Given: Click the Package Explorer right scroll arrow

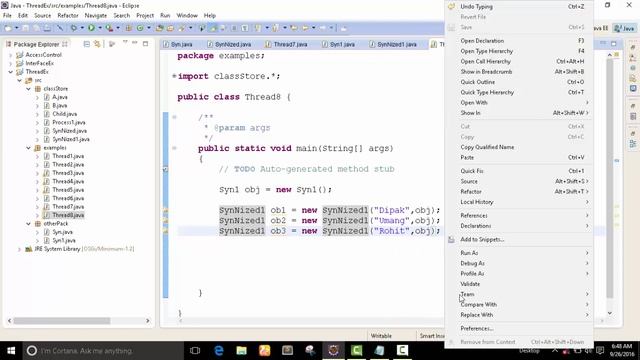Looking at the screenshot, I should click(148, 321).
